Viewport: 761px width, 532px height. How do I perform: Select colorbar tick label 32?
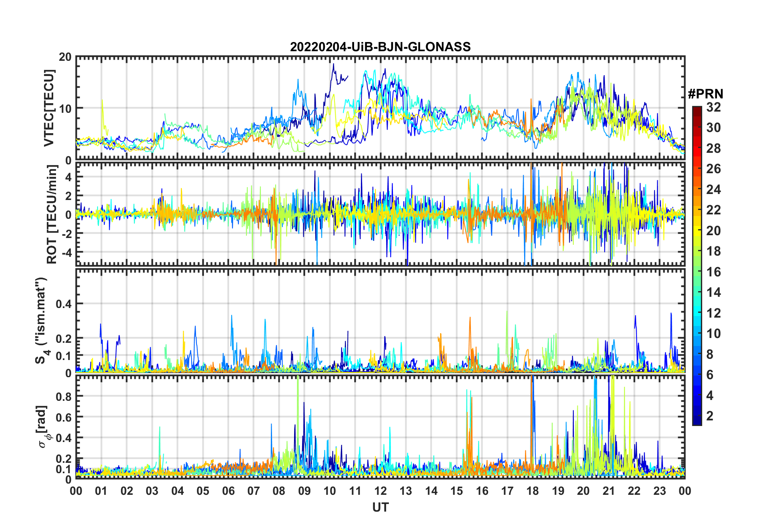coord(713,107)
